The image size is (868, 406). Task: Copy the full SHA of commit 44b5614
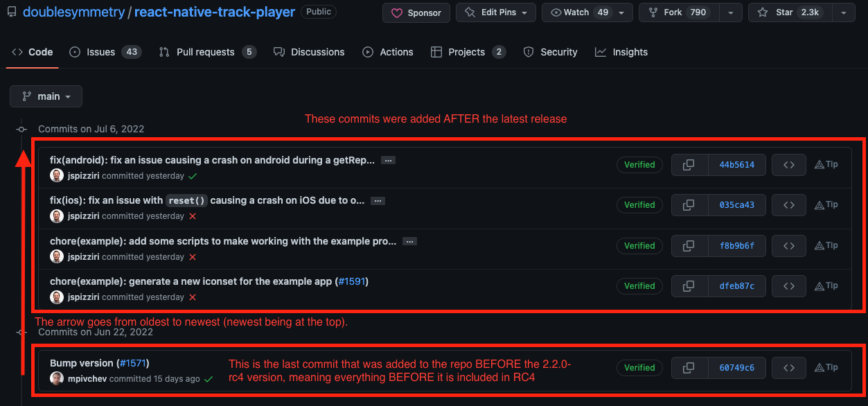point(689,164)
